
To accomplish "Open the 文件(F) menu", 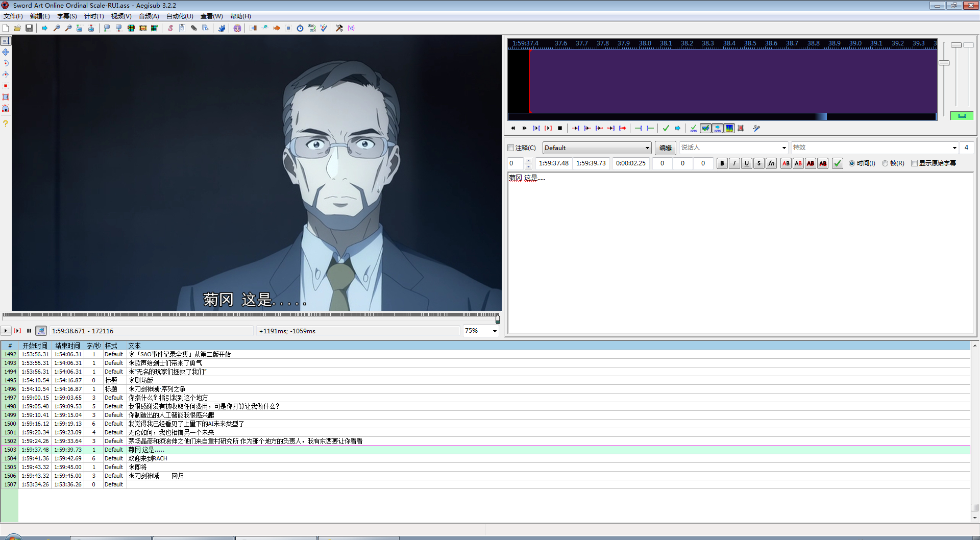I will 13,16.
